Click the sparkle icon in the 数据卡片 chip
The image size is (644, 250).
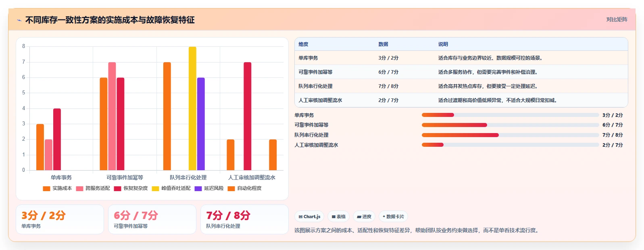(x=384, y=217)
